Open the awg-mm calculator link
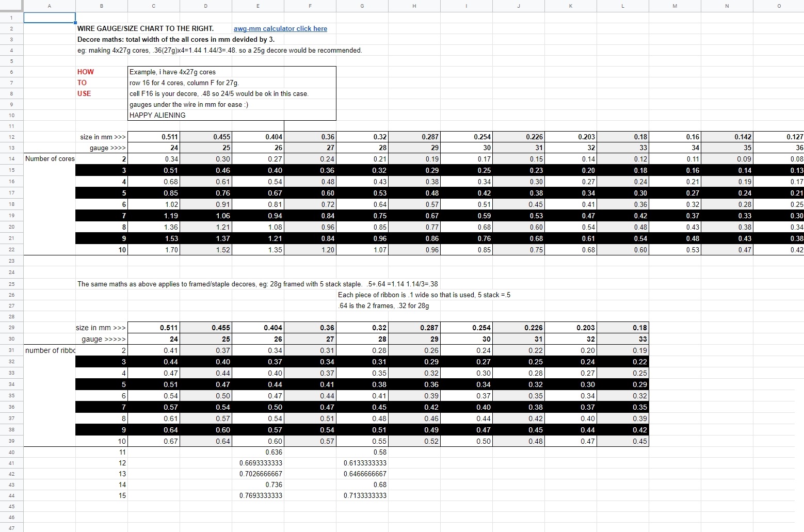The height and width of the screenshot is (532, 804). (280, 29)
